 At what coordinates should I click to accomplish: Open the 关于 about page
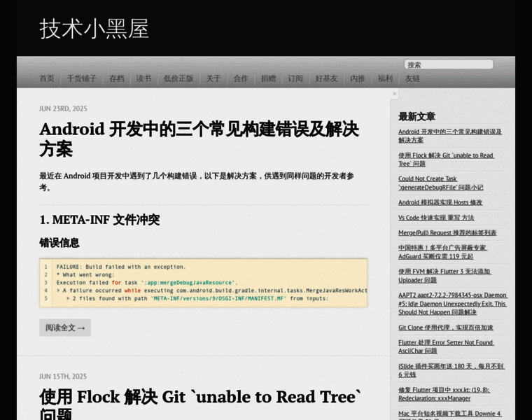point(213,78)
